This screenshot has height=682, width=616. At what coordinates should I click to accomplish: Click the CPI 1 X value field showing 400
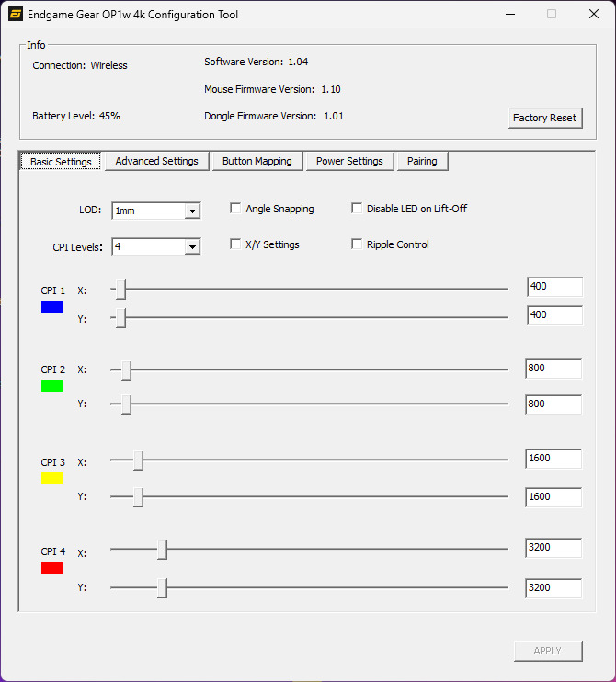click(x=554, y=287)
